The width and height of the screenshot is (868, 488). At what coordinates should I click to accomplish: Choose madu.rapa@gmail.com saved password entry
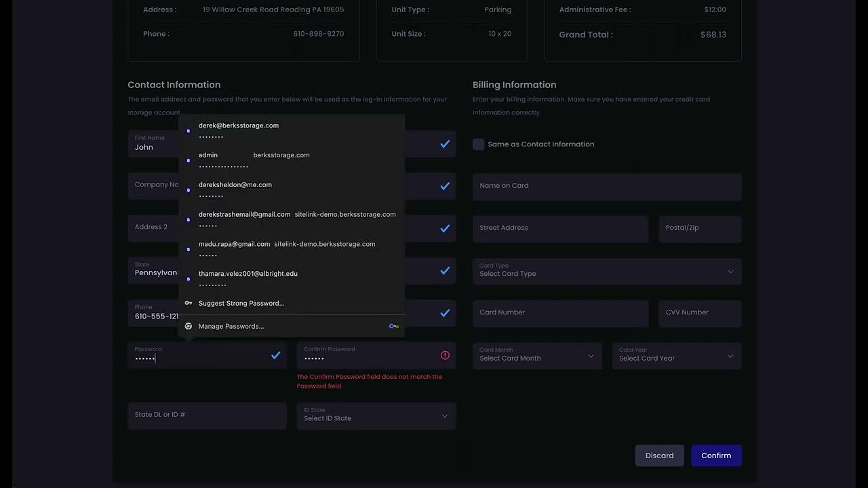(x=292, y=249)
